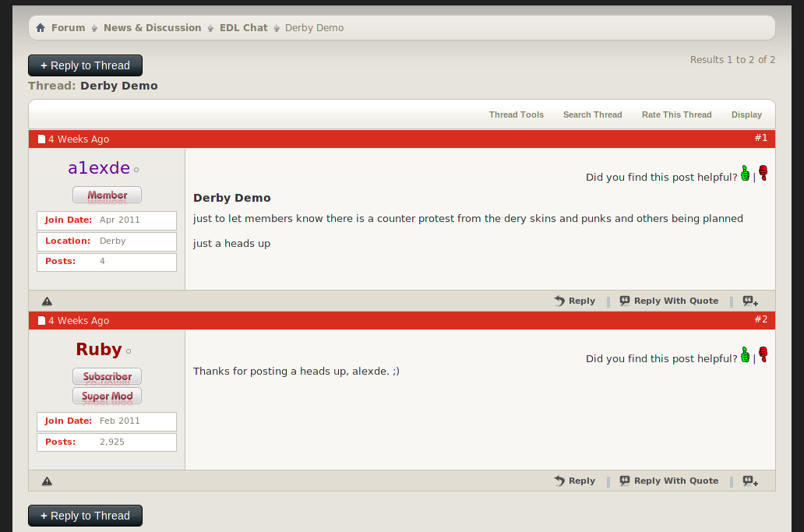Image resolution: width=804 pixels, height=532 pixels.
Task: Click green thumbs-up on Ruby's post
Action: click(x=745, y=355)
